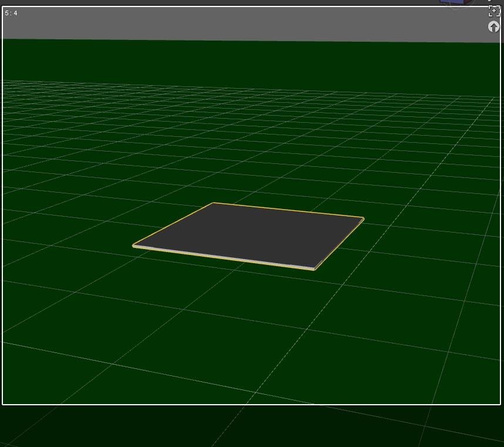Click the circular up-arrow viewport icon

tap(493, 26)
